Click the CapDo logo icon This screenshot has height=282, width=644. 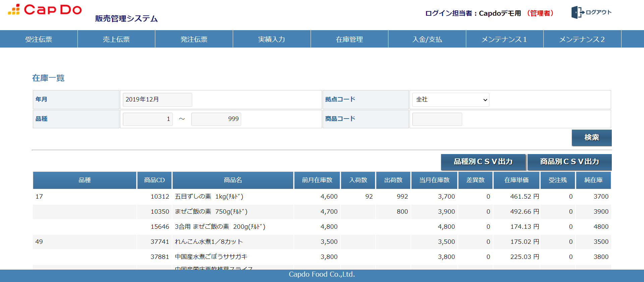click(x=14, y=9)
